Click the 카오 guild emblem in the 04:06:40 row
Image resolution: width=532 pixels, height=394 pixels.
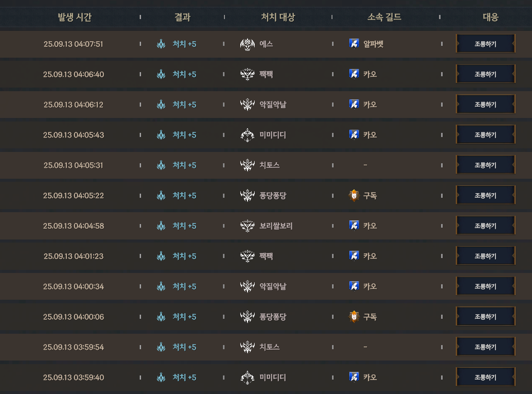click(x=354, y=74)
